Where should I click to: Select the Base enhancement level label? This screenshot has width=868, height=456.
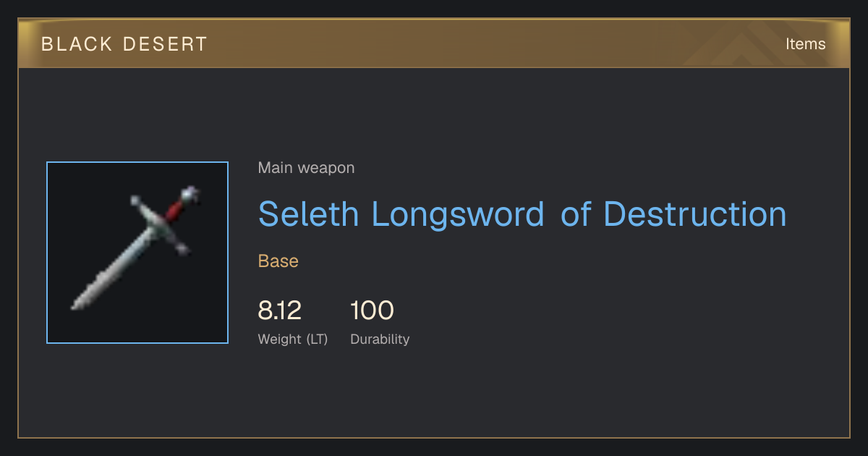[x=278, y=261]
